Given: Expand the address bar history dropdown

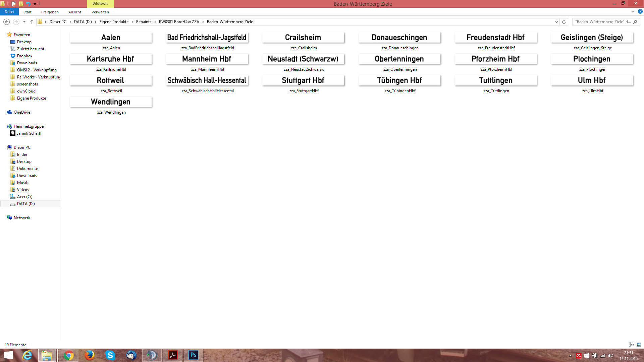Looking at the screenshot, I should click(556, 22).
